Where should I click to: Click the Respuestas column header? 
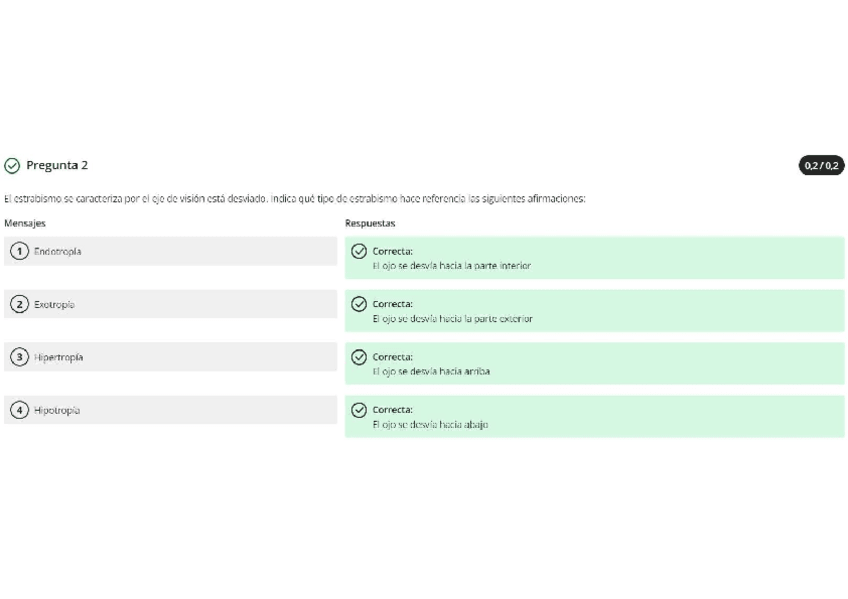tap(370, 224)
